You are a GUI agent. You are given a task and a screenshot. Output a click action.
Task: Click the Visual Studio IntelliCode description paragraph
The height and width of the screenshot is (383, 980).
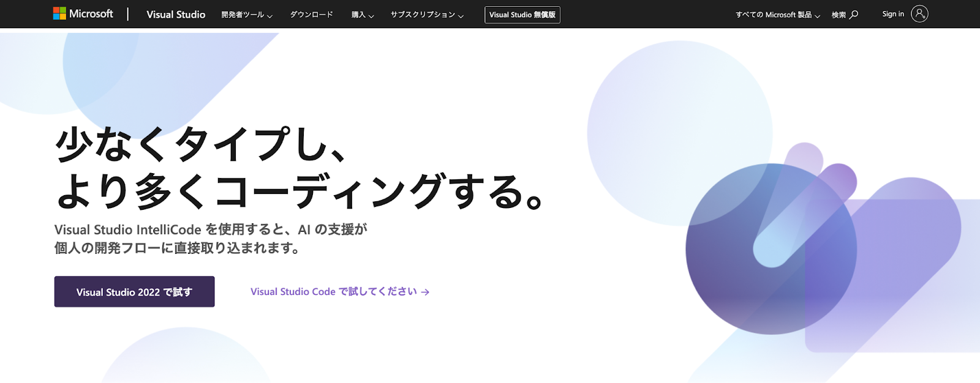click(211, 239)
